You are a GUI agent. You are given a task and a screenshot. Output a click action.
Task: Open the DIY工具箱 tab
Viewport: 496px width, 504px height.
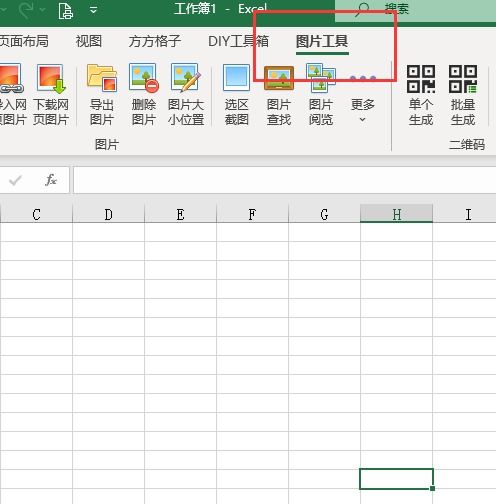pos(238,41)
